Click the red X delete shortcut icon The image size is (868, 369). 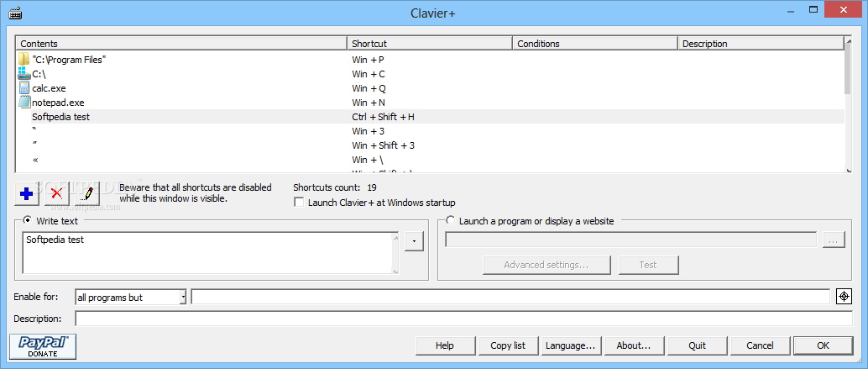pyautogui.click(x=56, y=193)
